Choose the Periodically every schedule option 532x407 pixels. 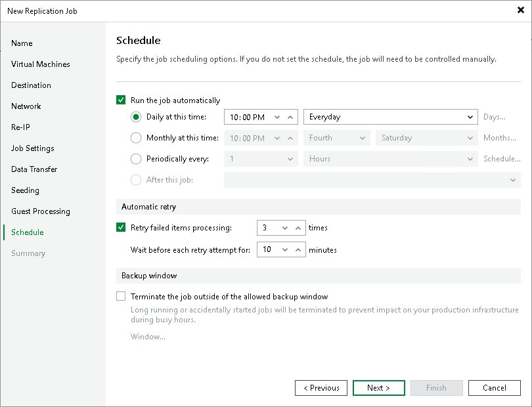[135, 158]
